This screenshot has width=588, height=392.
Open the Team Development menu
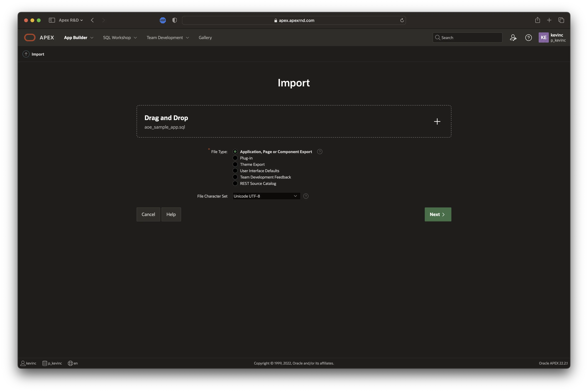[168, 37]
